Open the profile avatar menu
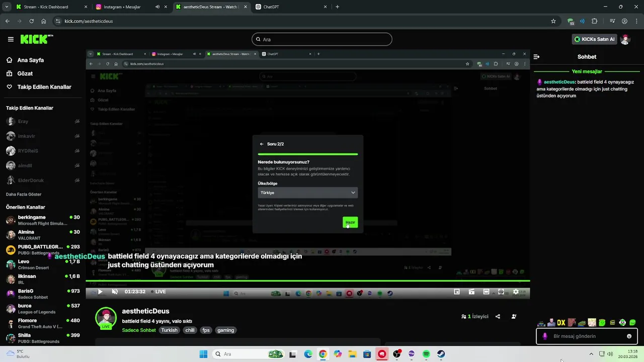The image size is (644, 362). (625, 39)
